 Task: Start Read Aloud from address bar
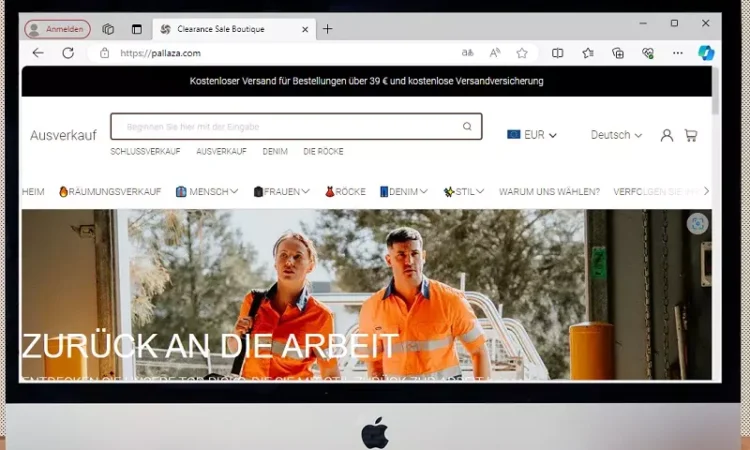pyautogui.click(x=495, y=53)
